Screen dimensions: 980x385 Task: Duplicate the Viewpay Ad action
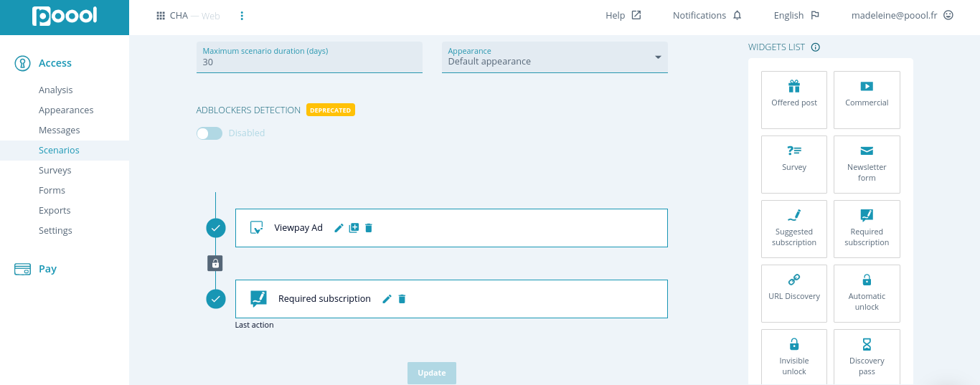pos(354,228)
